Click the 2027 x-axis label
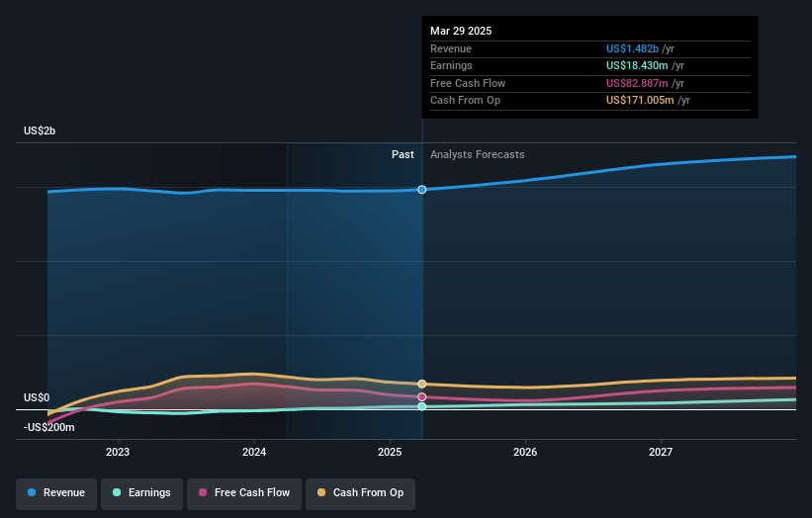 [x=661, y=452]
